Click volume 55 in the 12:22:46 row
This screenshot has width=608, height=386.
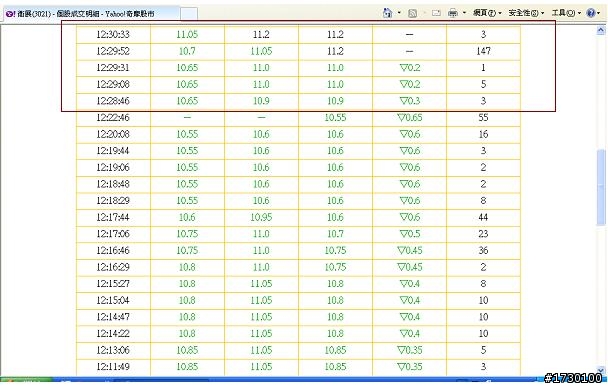(483, 118)
